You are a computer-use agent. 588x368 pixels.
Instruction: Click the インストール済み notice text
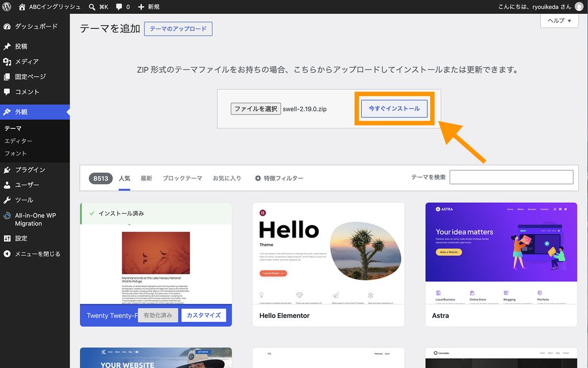click(121, 213)
